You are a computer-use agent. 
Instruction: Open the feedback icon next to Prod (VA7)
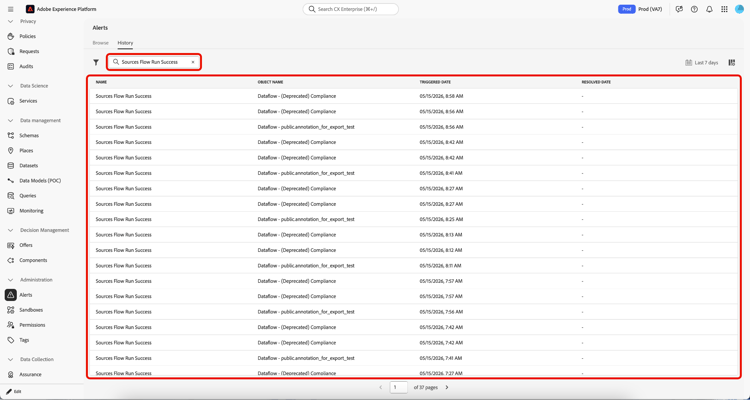[679, 9]
